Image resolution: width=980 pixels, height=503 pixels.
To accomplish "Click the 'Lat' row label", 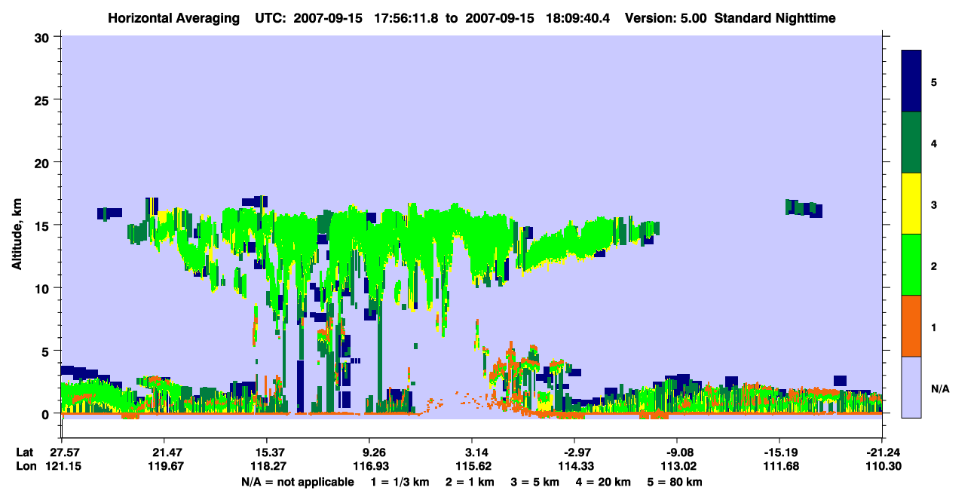I will (25, 452).
